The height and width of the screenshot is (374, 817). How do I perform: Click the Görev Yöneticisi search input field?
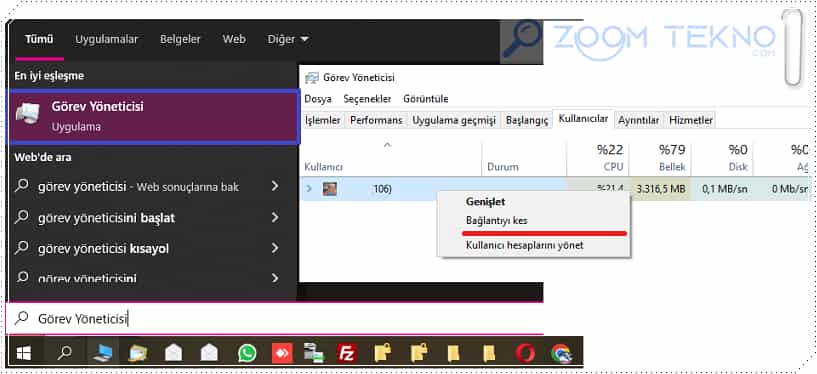pyautogui.click(x=275, y=318)
